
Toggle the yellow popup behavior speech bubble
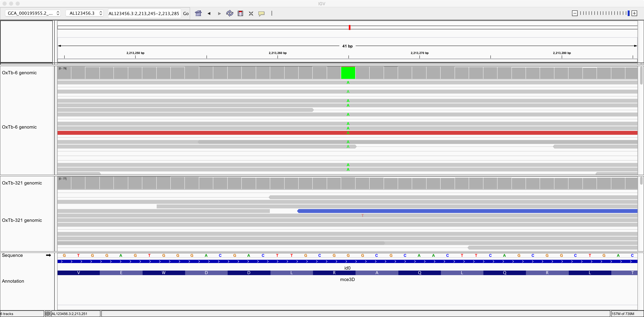pyautogui.click(x=261, y=14)
